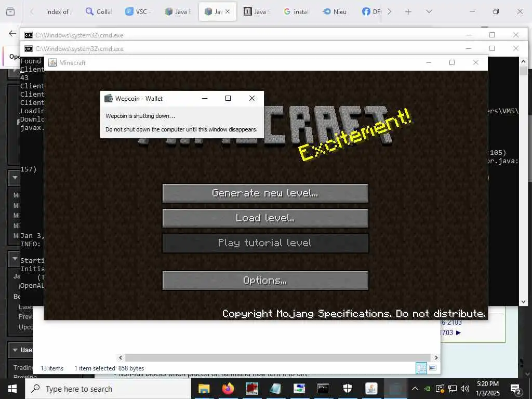Open the notepad-like app on the taskbar

(x=275, y=389)
